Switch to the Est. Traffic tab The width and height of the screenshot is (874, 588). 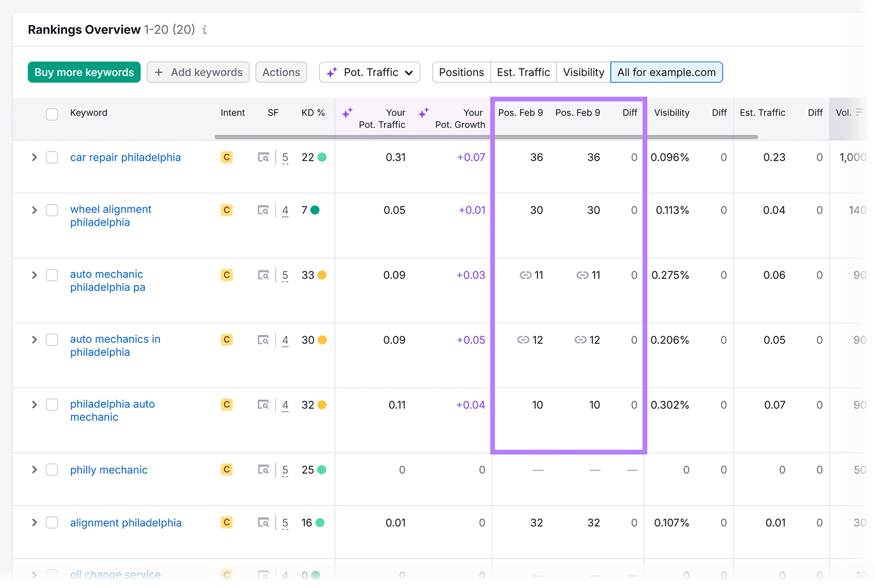(523, 72)
